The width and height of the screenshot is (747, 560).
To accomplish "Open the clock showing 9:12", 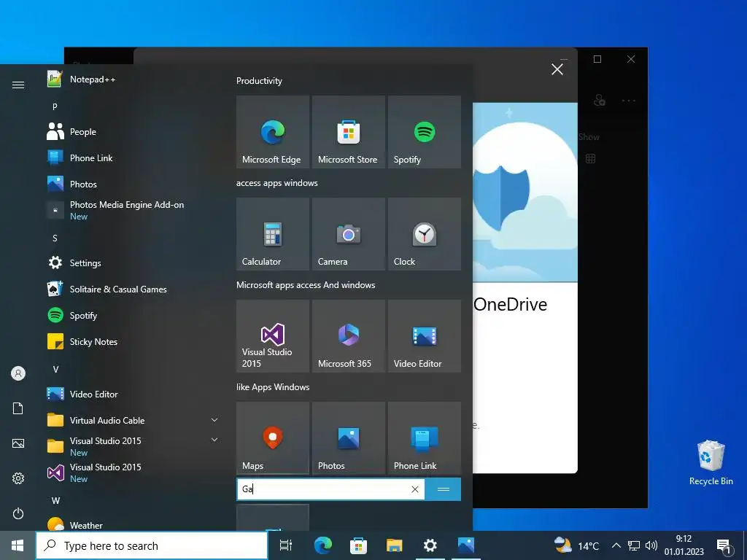I will coord(684,545).
